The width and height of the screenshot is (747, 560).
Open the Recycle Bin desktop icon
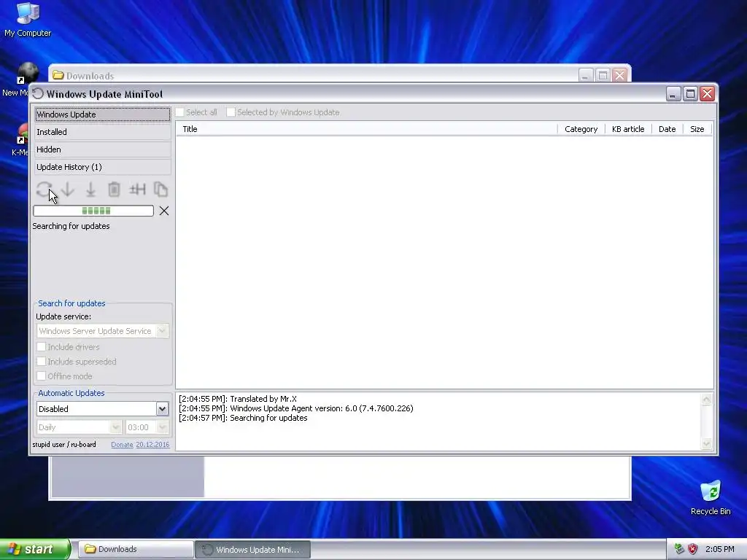[711, 497]
